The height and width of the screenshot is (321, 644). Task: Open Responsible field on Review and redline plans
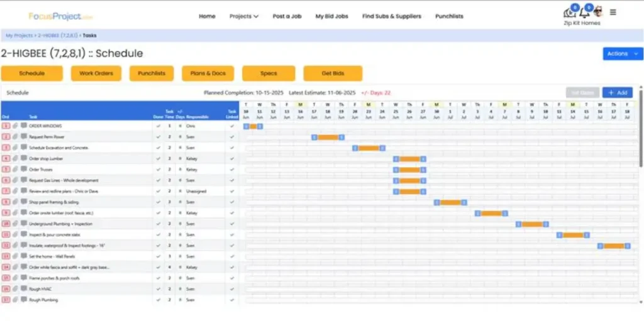[196, 191]
